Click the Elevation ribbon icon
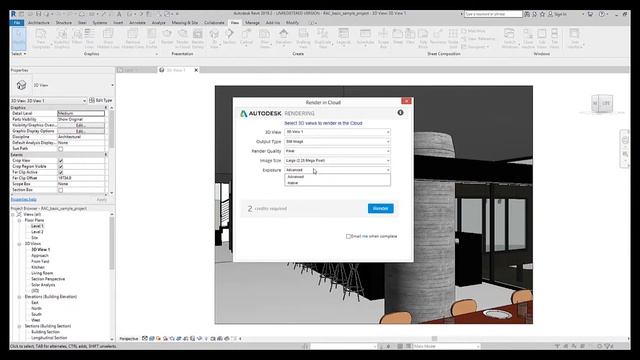Screen dimensions: 640x360 tap(283, 37)
